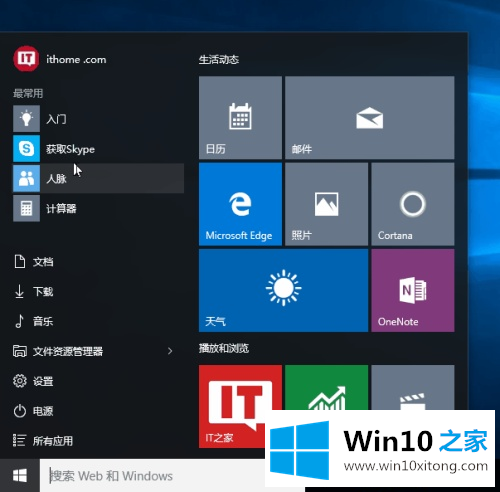Click the 最常用 section label

click(x=28, y=93)
